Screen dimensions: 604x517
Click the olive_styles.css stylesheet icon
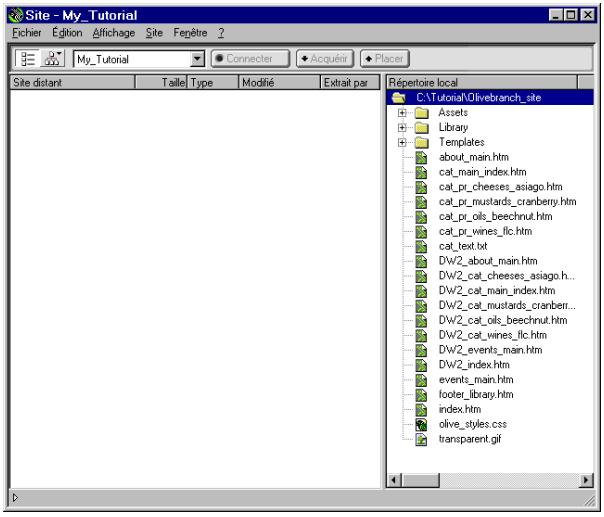pyautogui.click(x=421, y=425)
